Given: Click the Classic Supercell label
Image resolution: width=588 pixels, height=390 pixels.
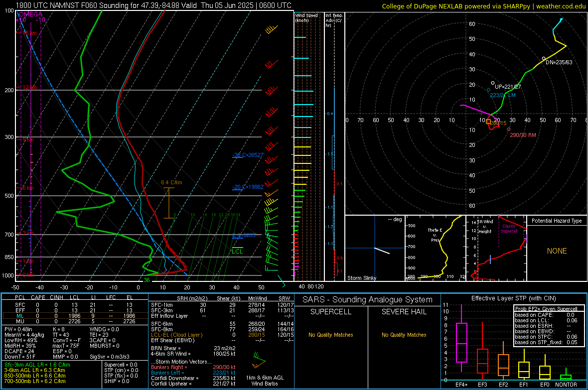Looking at the screenshot, I should point(509,229).
